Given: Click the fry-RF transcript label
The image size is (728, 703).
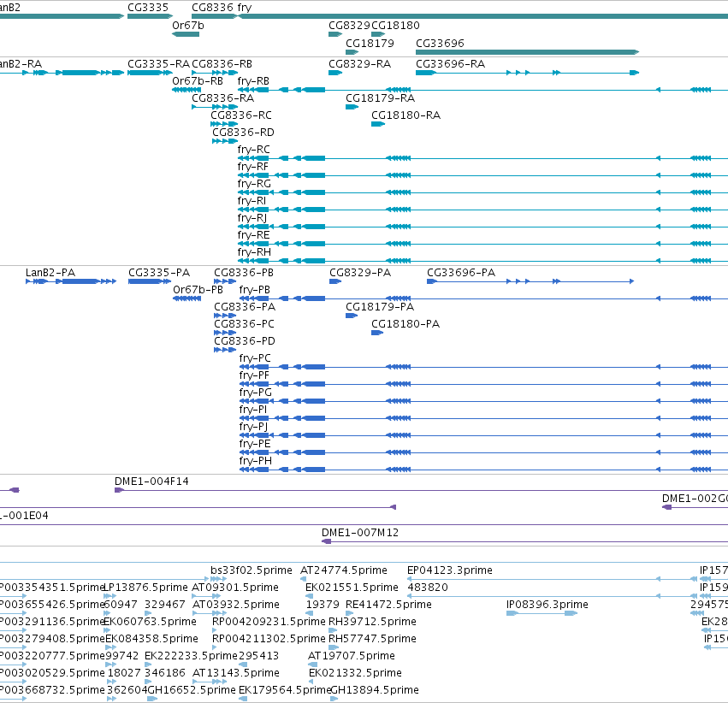Looking at the screenshot, I should click(x=253, y=167).
